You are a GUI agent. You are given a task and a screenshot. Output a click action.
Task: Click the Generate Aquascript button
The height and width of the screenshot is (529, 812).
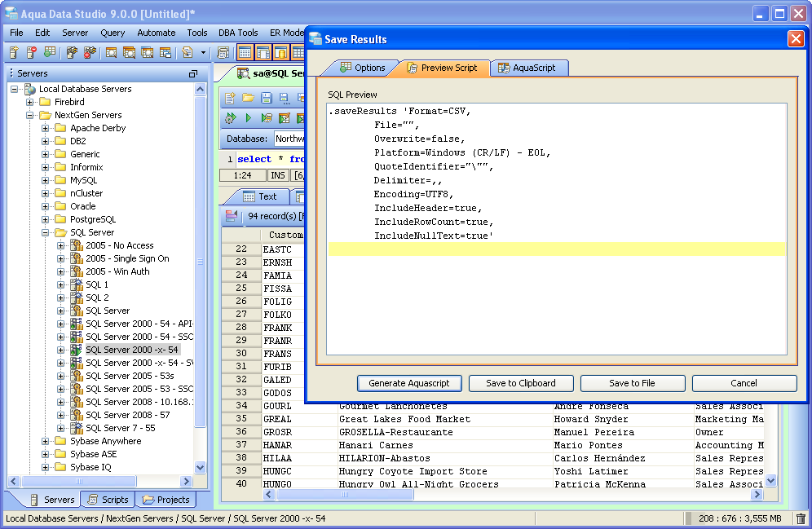[409, 383]
